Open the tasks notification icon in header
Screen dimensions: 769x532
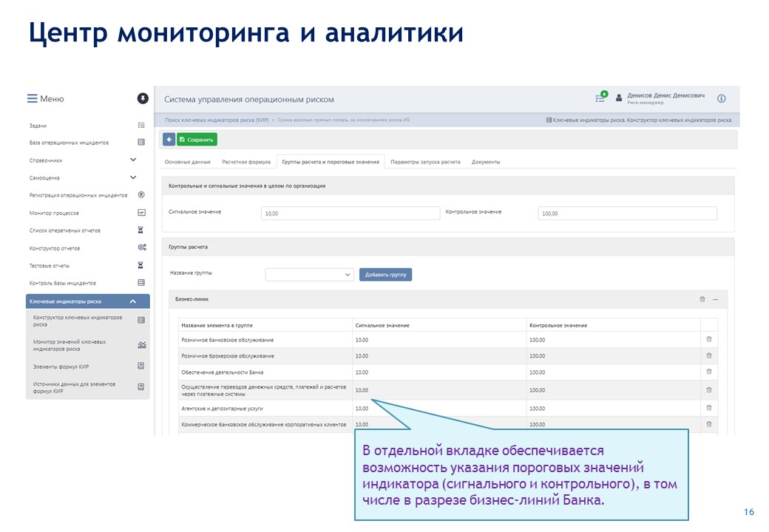[600, 97]
